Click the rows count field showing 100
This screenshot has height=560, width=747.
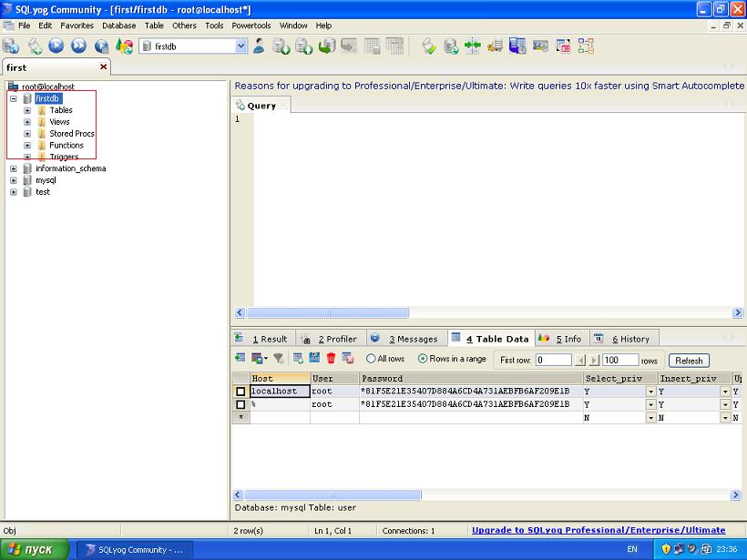[x=619, y=360]
